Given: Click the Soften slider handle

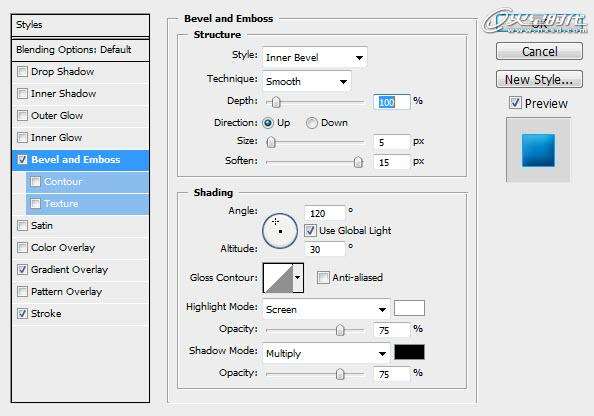Looking at the screenshot, I should point(358,162).
